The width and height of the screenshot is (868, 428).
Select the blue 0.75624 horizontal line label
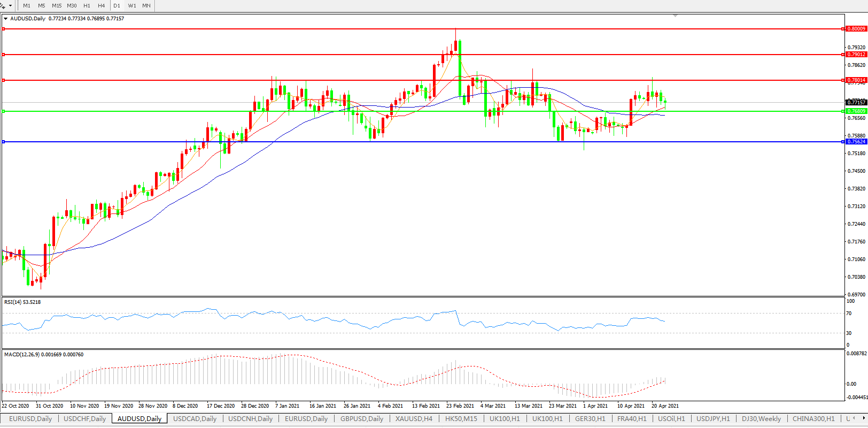[856, 142]
